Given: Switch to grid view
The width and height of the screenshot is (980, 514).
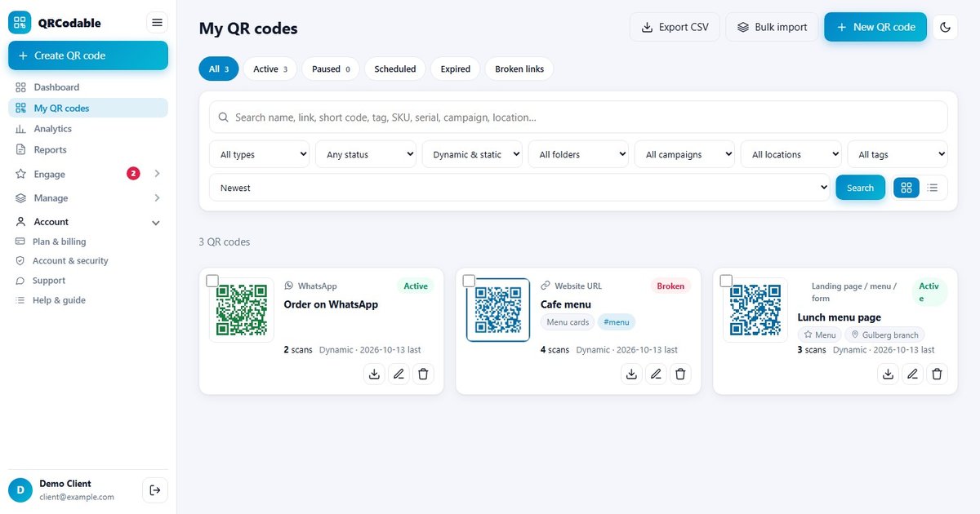Looking at the screenshot, I should [906, 188].
